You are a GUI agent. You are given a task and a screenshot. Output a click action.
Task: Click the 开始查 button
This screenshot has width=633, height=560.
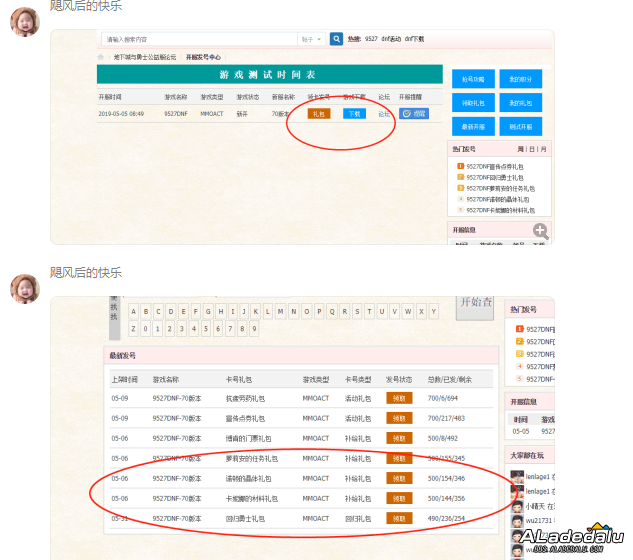pos(475,303)
